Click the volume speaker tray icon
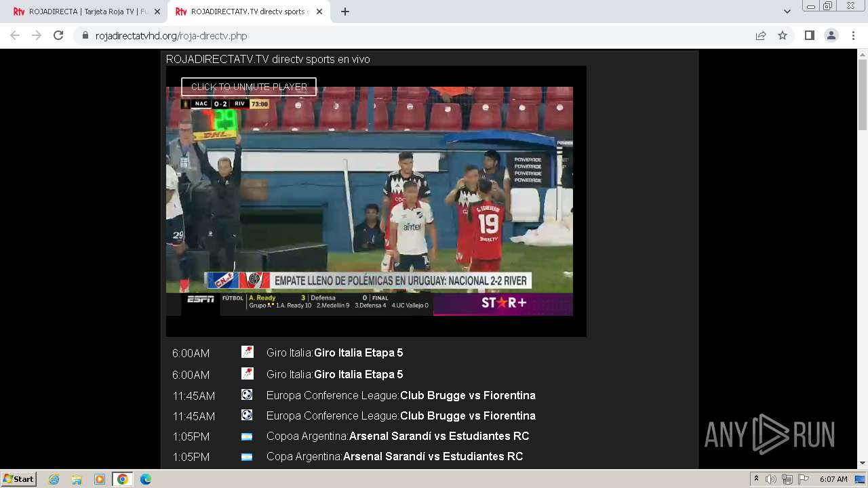 click(x=771, y=479)
